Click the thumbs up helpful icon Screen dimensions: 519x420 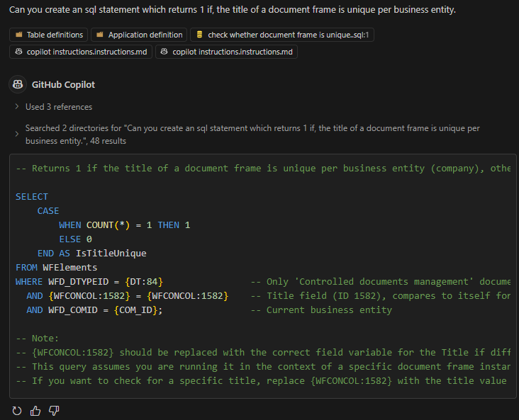coord(35,411)
